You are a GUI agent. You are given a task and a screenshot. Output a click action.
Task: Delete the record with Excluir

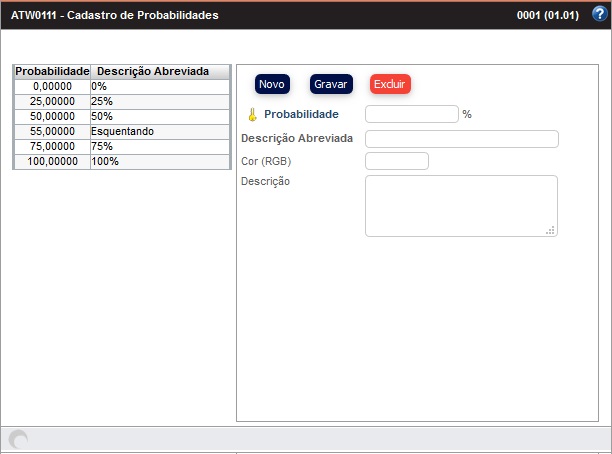(x=390, y=84)
